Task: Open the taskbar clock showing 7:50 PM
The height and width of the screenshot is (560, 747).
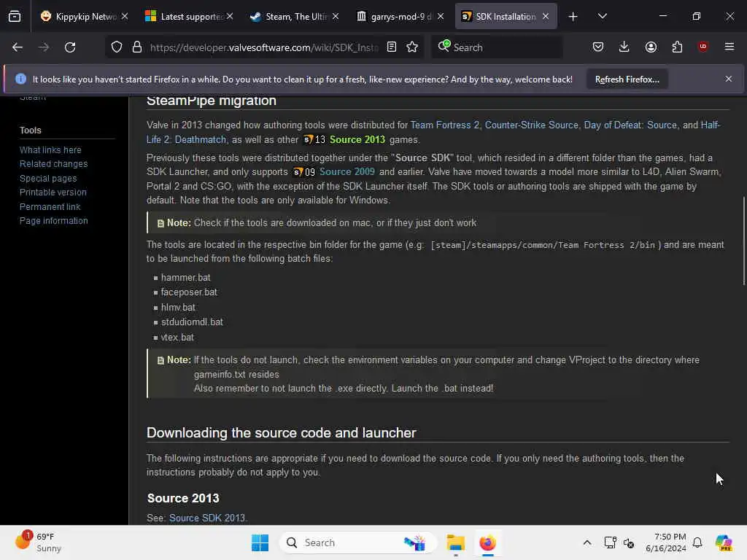Action: point(665,542)
